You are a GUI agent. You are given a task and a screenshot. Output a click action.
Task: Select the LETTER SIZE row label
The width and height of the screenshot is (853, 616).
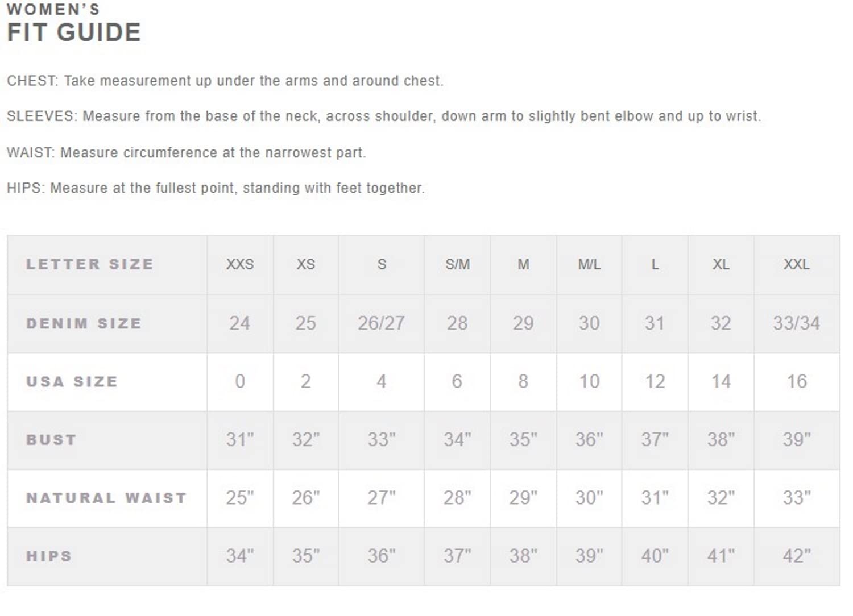(90, 264)
